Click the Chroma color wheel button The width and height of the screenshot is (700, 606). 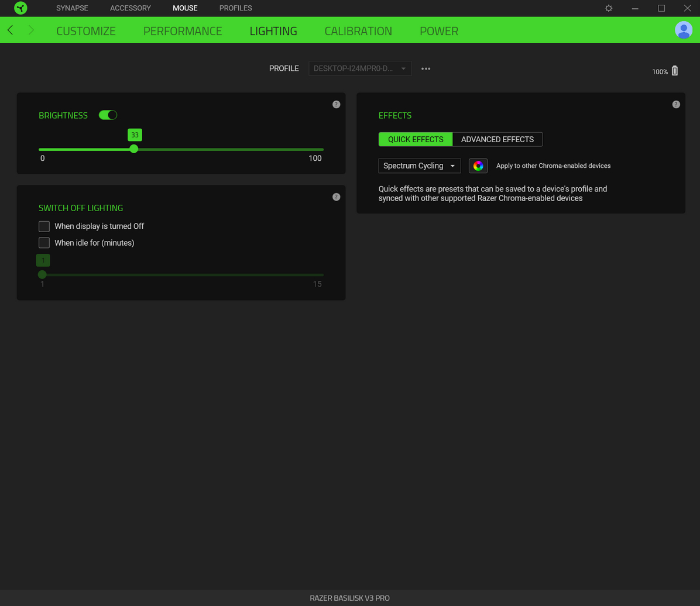(x=478, y=166)
